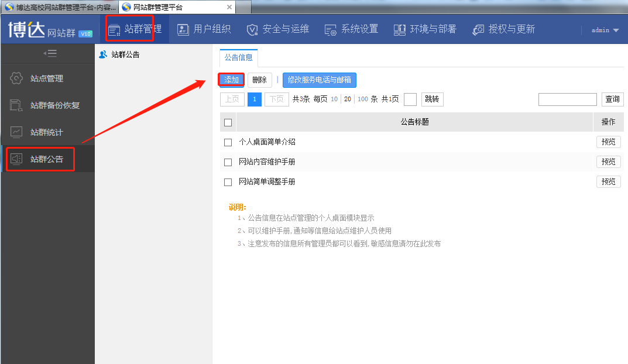Click the 站群公告 speaker icon in sidebar
Screen dimensions: 628x364
click(x=16, y=159)
